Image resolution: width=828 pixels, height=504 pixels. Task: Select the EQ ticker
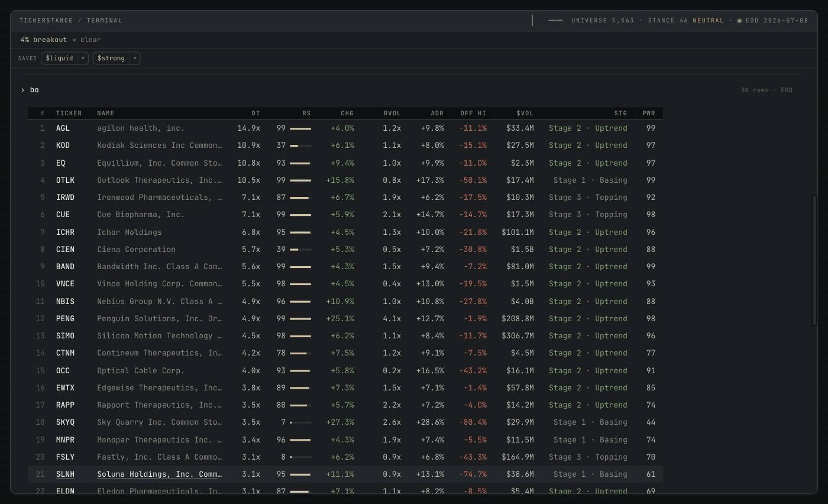tap(60, 163)
